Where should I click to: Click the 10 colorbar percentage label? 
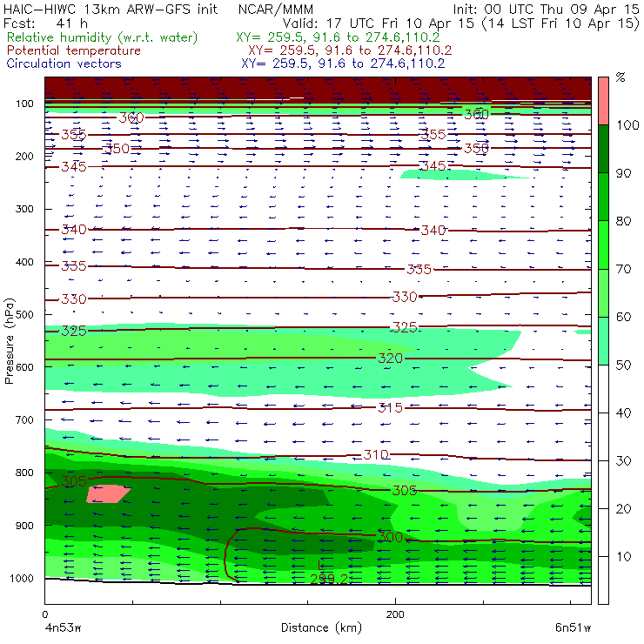[623, 557]
